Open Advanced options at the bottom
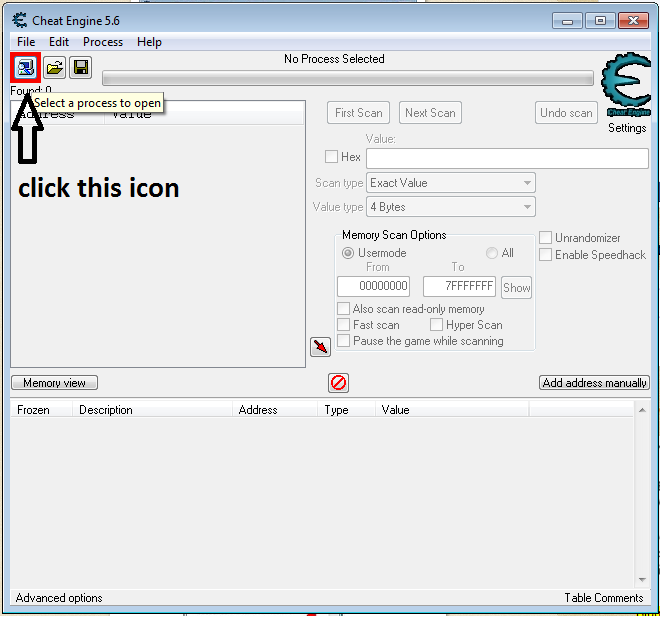The height and width of the screenshot is (620, 664). (x=59, y=598)
